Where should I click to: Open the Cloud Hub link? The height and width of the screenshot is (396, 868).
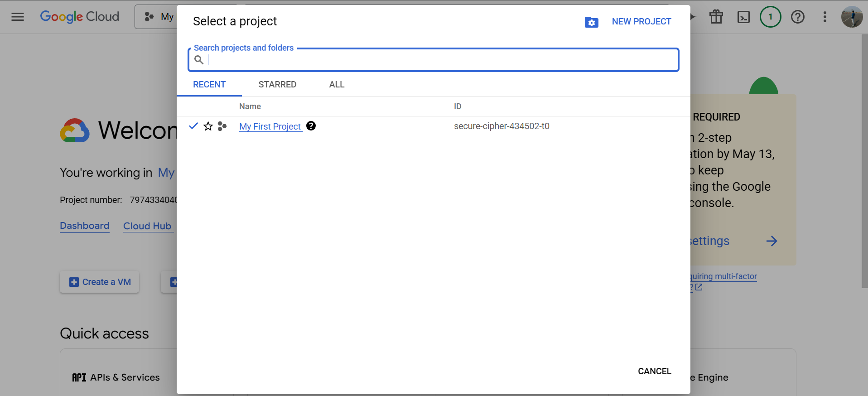tap(147, 226)
